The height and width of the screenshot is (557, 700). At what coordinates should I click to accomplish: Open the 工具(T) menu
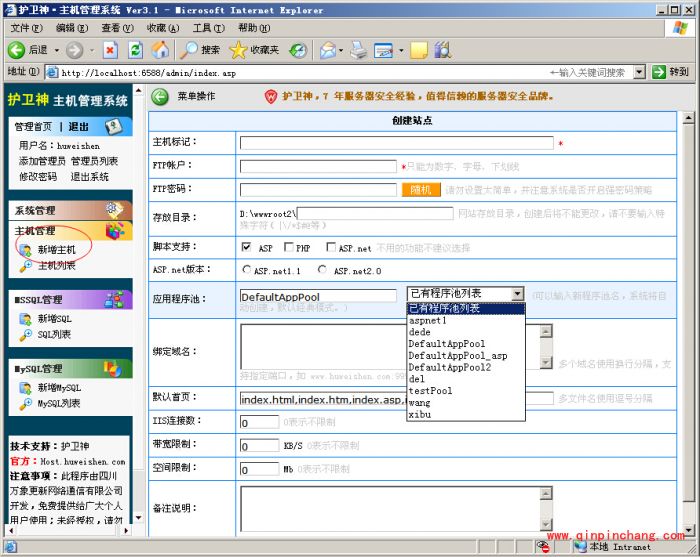[208, 28]
